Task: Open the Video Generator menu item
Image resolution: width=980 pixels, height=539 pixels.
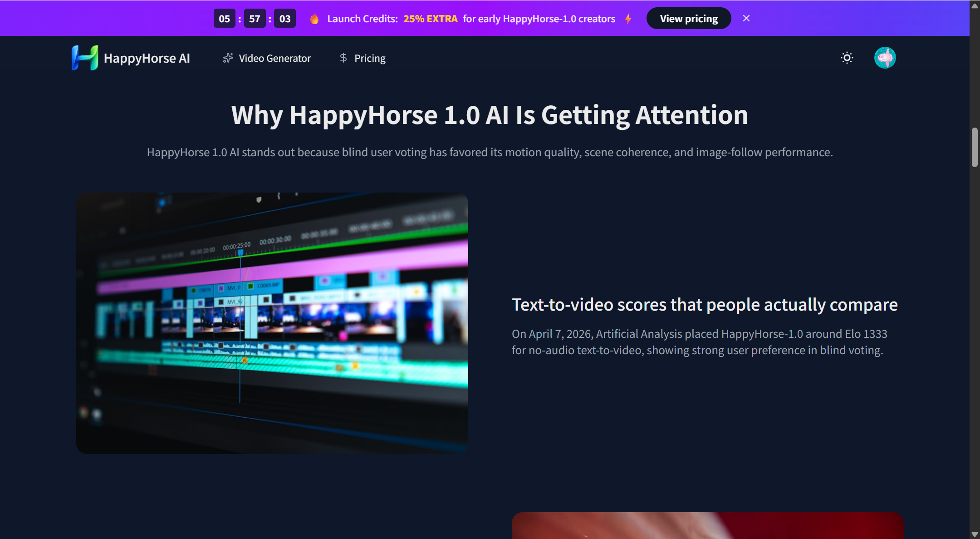Action: point(274,58)
